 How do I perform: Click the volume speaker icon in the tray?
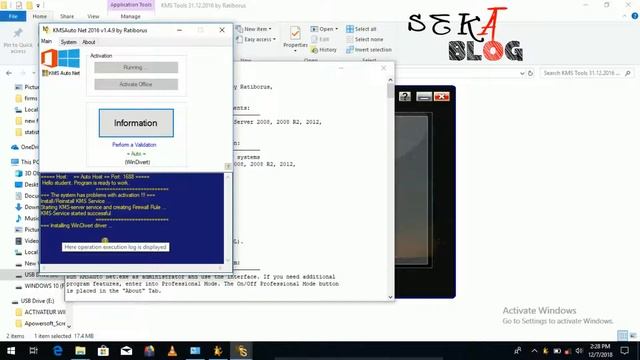(x=579, y=351)
